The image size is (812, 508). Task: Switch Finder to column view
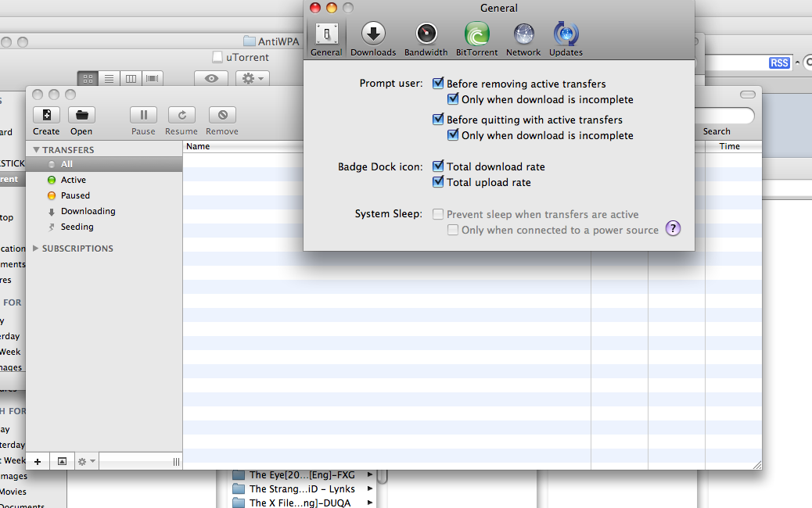point(131,79)
